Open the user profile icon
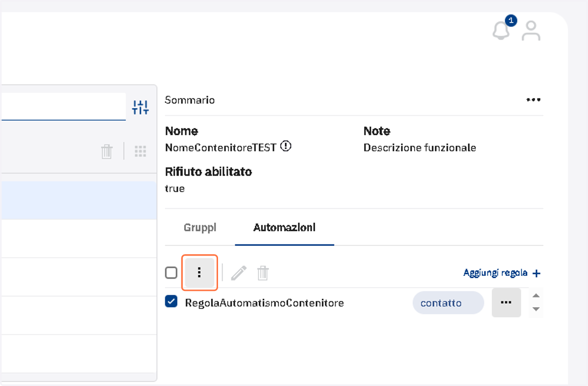The height and width of the screenshot is (386, 588). [x=531, y=31]
